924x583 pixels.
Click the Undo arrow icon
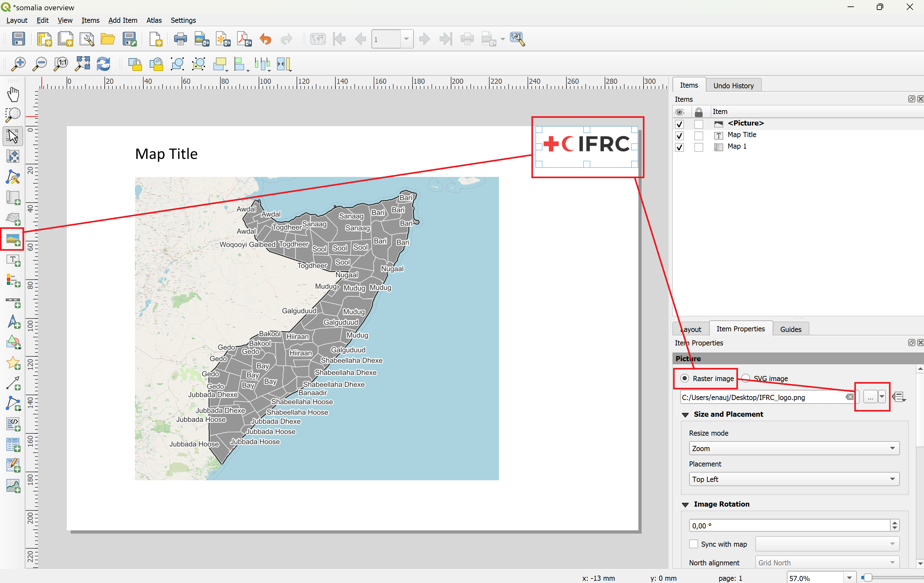tap(265, 39)
